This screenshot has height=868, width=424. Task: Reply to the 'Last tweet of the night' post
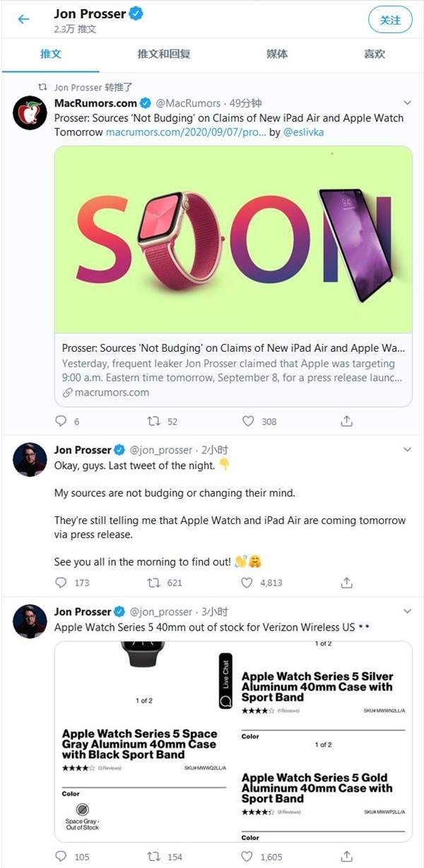[61, 583]
